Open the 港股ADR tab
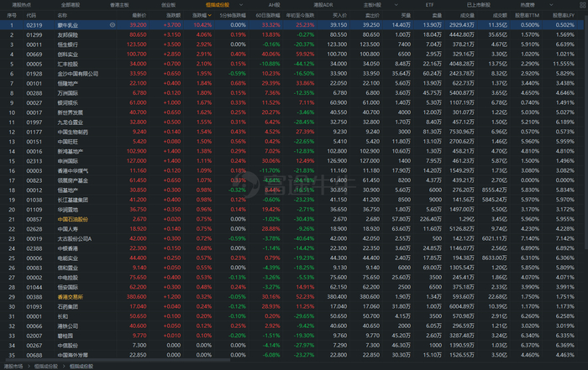 [x=323, y=5]
